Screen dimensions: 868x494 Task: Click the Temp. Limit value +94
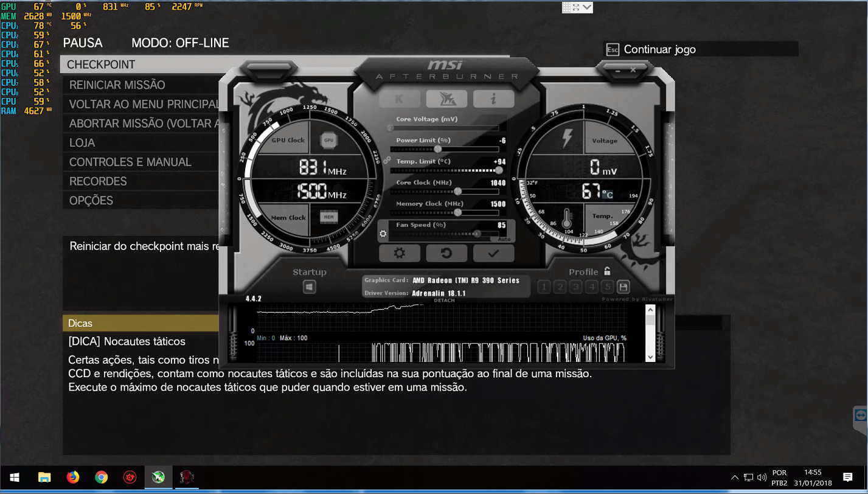point(499,162)
